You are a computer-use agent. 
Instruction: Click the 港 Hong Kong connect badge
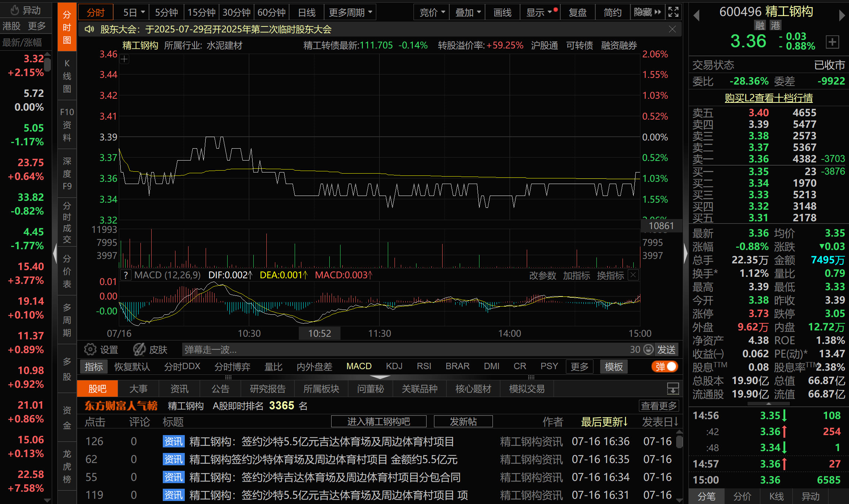(776, 26)
